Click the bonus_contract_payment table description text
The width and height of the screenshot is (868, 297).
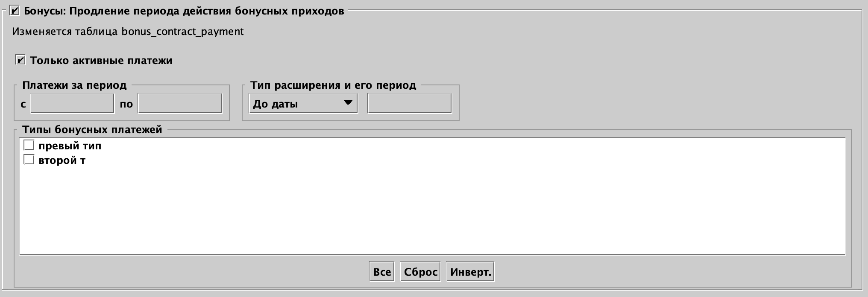click(x=128, y=30)
